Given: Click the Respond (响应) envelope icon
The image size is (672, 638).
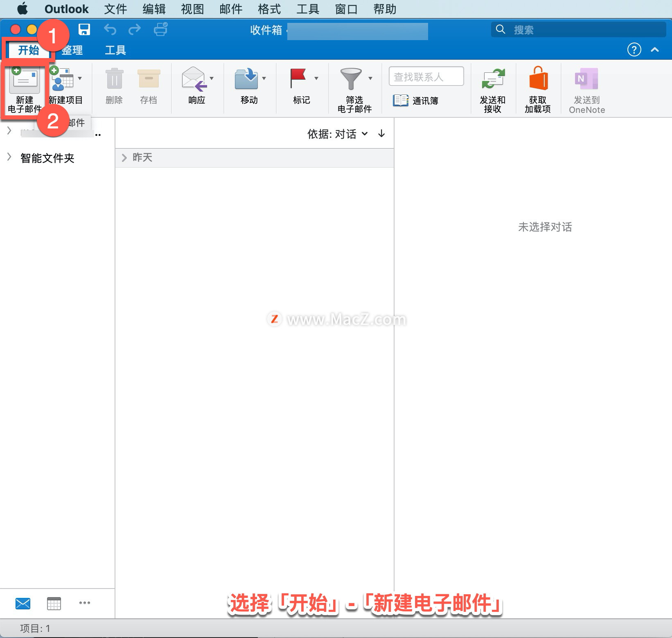Looking at the screenshot, I should click(194, 79).
